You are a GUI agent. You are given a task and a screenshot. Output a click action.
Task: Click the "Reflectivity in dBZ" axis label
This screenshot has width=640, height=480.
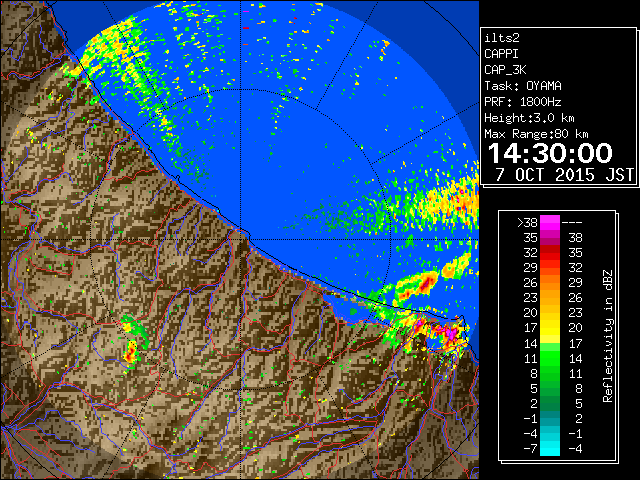[607, 336]
